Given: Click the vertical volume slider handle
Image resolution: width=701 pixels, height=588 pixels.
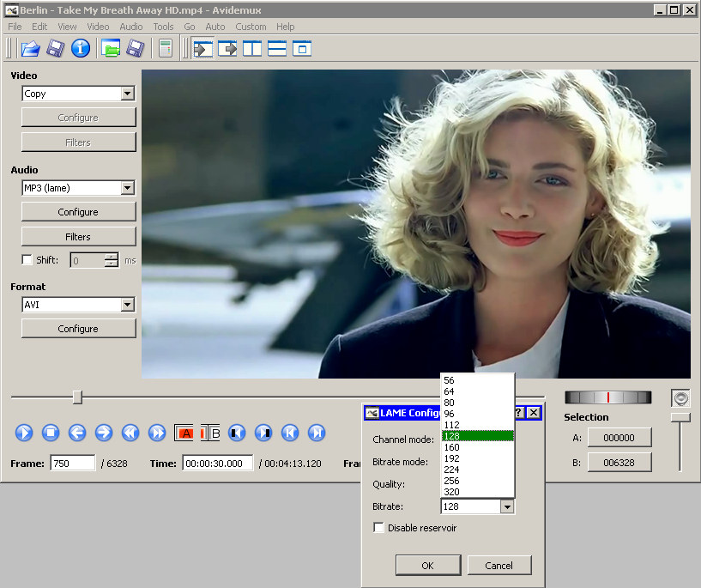Looking at the screenshot, I should point(680,418).
